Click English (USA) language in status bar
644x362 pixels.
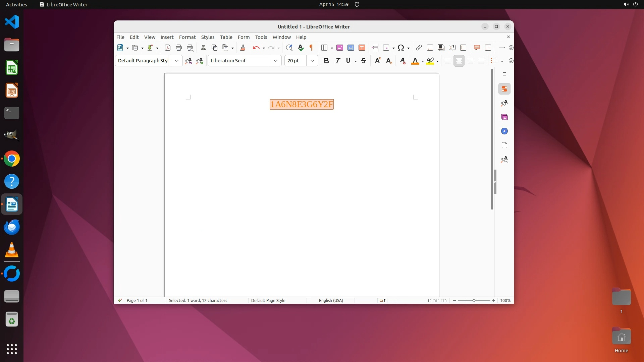point(331,301)
